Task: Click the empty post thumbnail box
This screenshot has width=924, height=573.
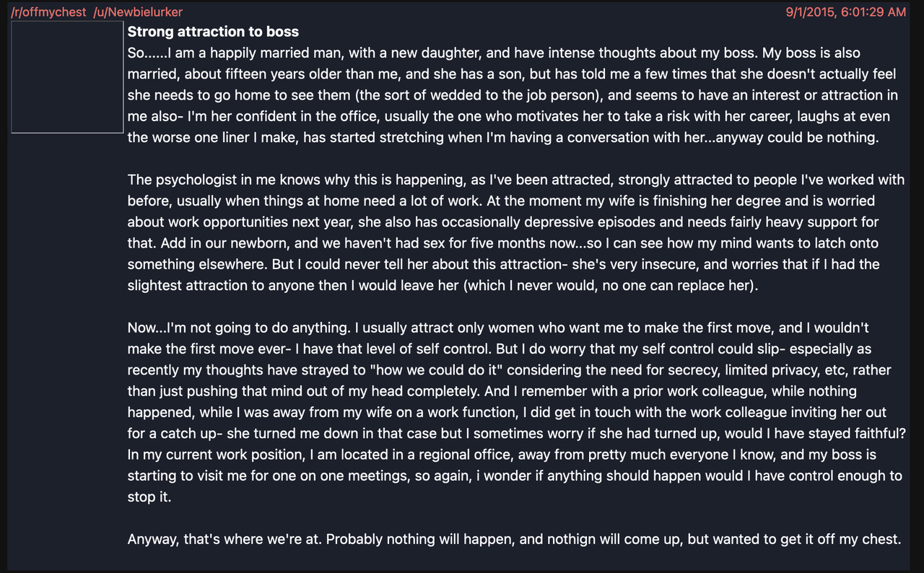Action: [x=67, y=76]
